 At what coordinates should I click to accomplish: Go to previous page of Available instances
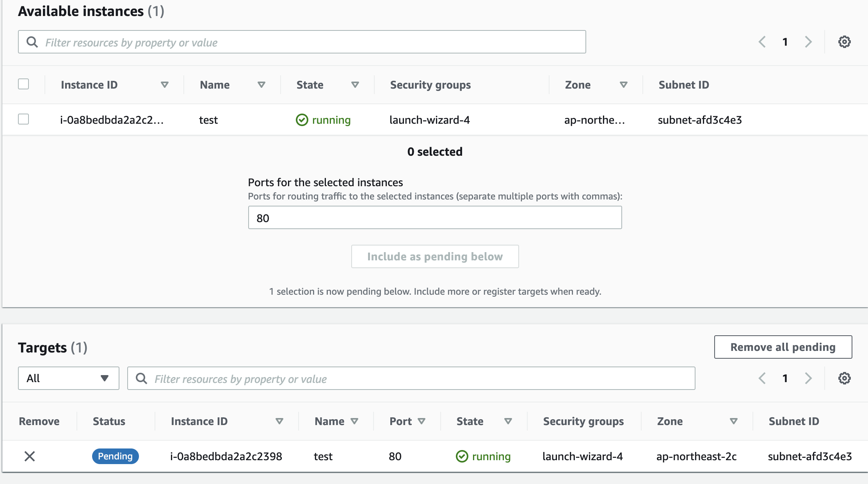(762, 42)
